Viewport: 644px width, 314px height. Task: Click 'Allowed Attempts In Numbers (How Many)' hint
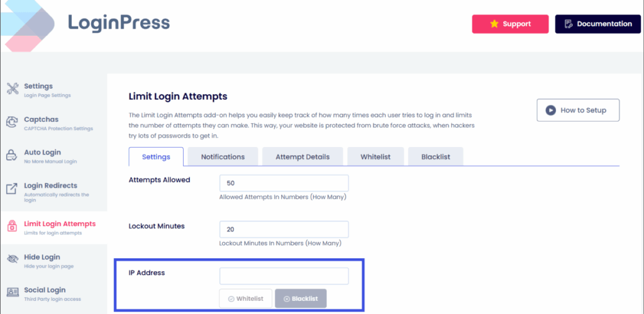[x=282, y=197]
